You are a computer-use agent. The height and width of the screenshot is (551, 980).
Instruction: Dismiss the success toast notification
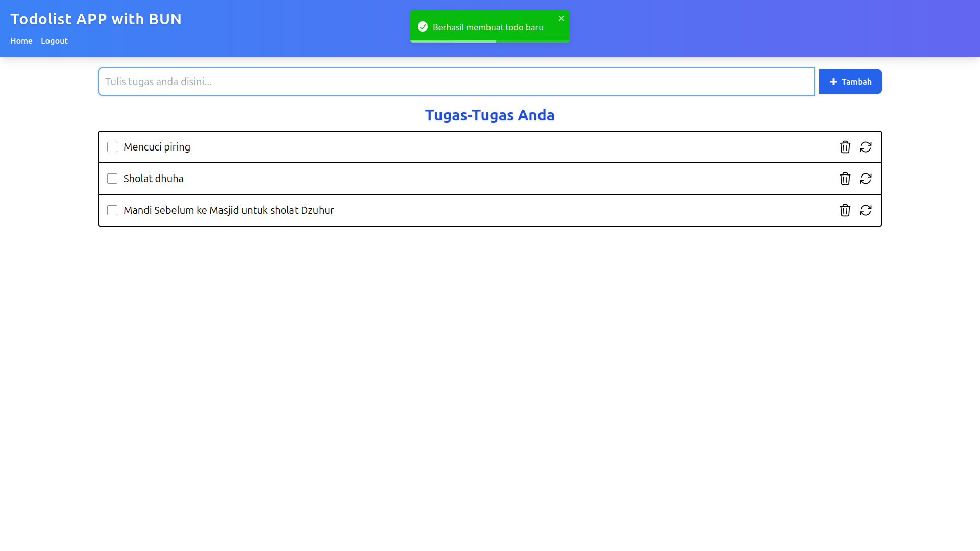561,18
